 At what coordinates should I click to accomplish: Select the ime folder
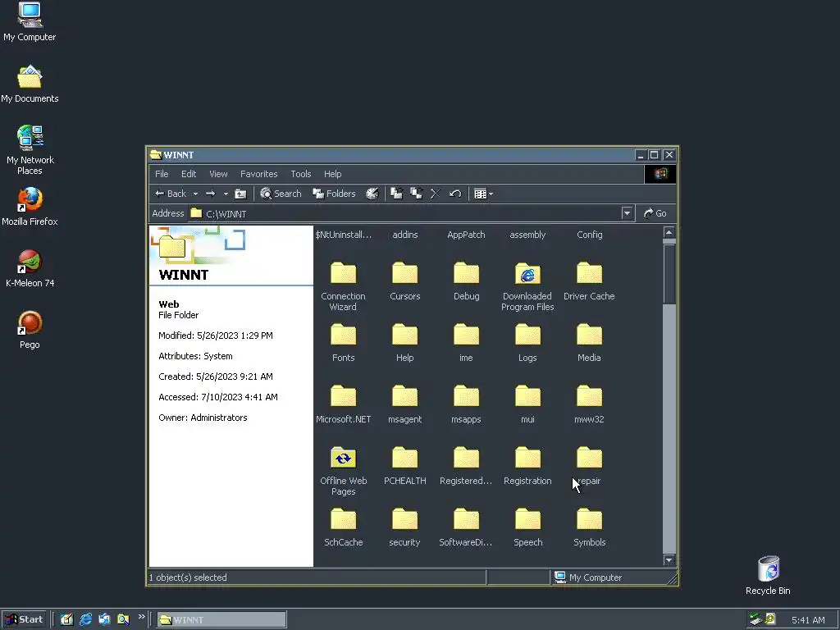click(x=466, y=342)
